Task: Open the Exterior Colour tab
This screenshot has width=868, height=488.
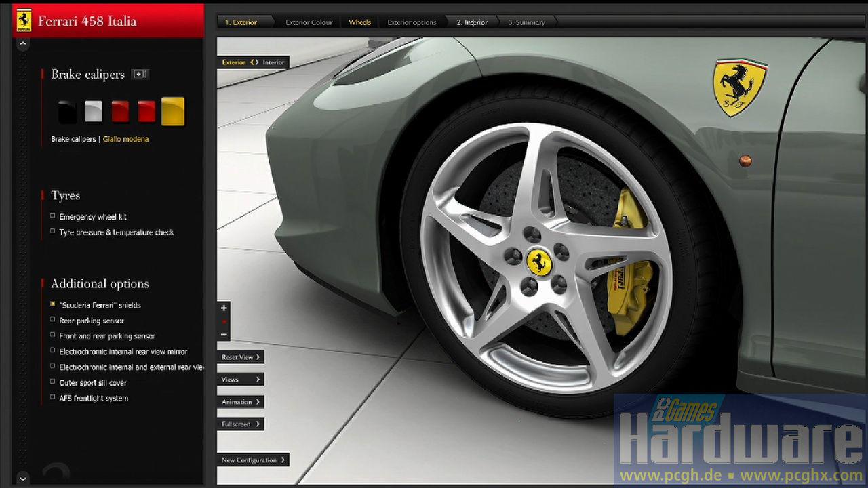Action: 309,22
